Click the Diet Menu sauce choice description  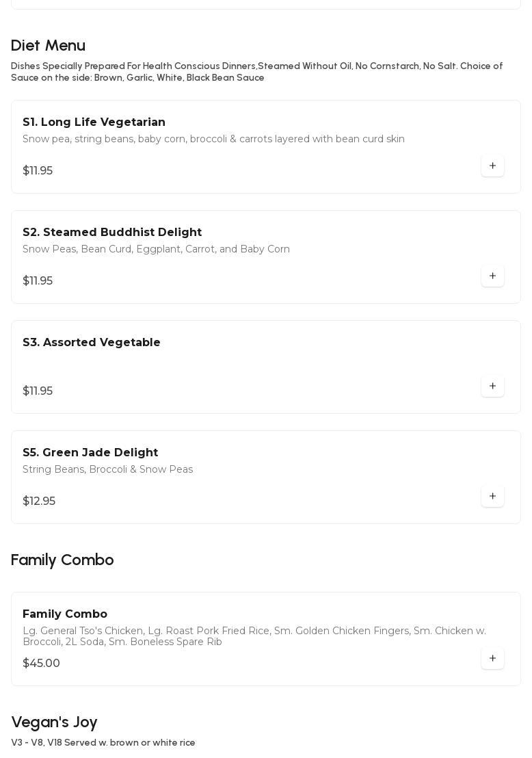[x=256, y=72]
